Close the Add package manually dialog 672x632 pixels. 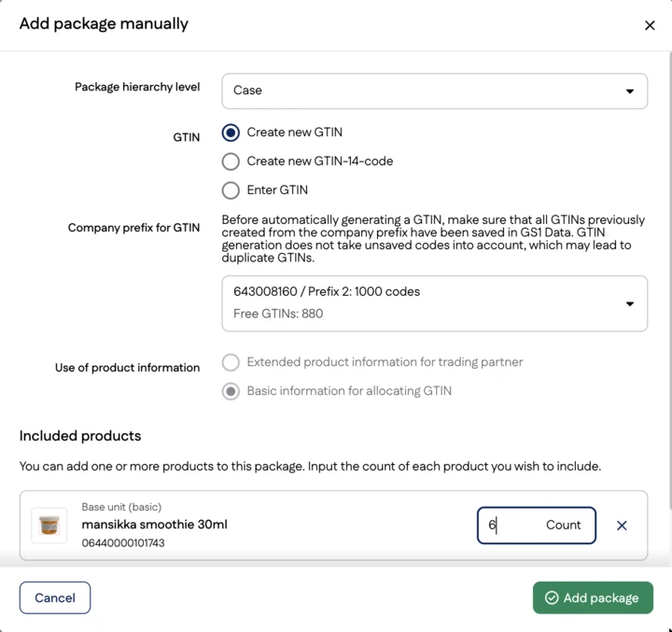click(x=650, y=26)
